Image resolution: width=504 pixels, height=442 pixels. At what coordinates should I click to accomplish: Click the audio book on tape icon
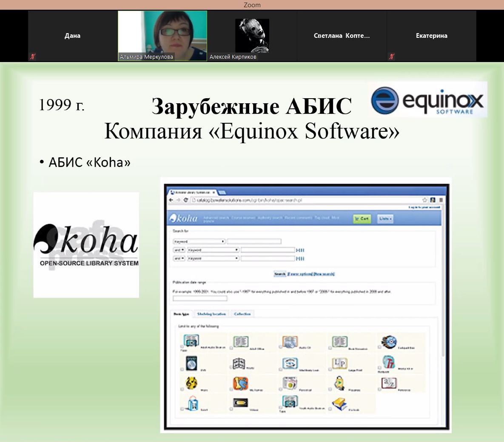pyautogui.click(x=191, y=340)
